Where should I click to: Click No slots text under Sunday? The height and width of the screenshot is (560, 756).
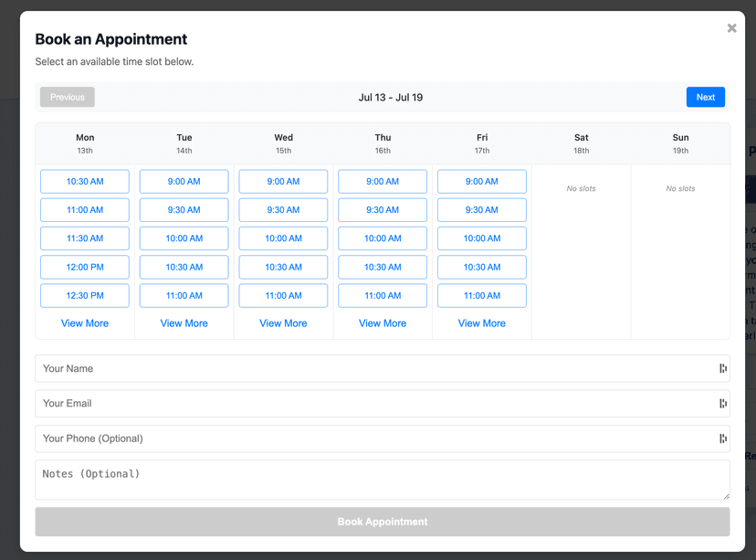680,188
